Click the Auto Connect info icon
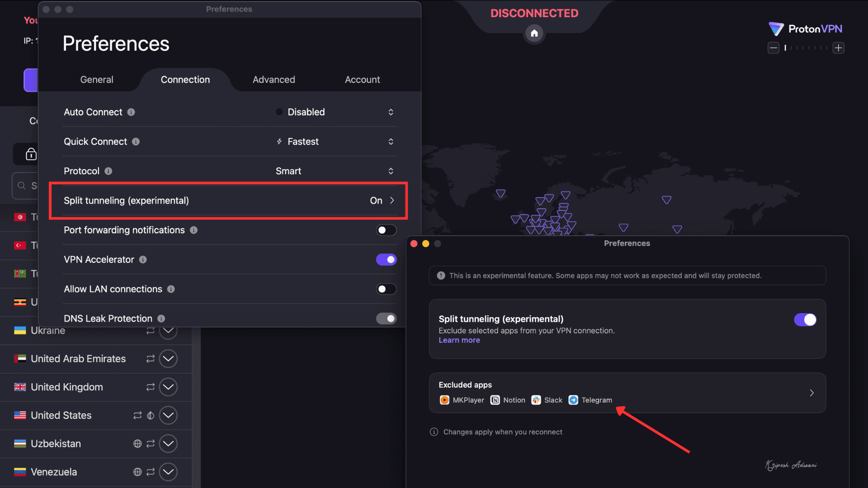This screenshot has width=868, height=488. coord(131,112)
